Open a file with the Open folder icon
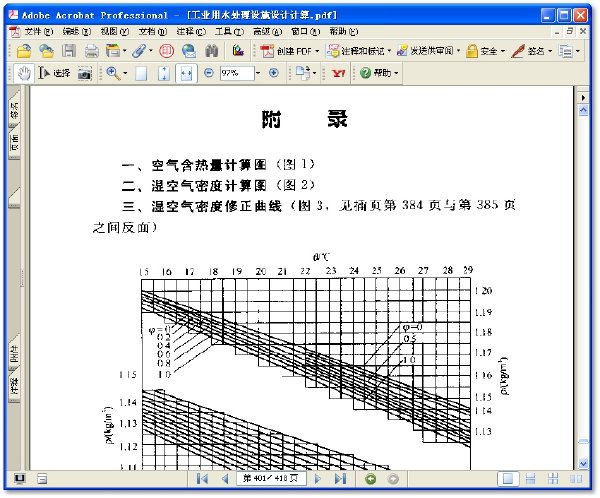The width and height of the screenshot is (600, 498). 24,51
